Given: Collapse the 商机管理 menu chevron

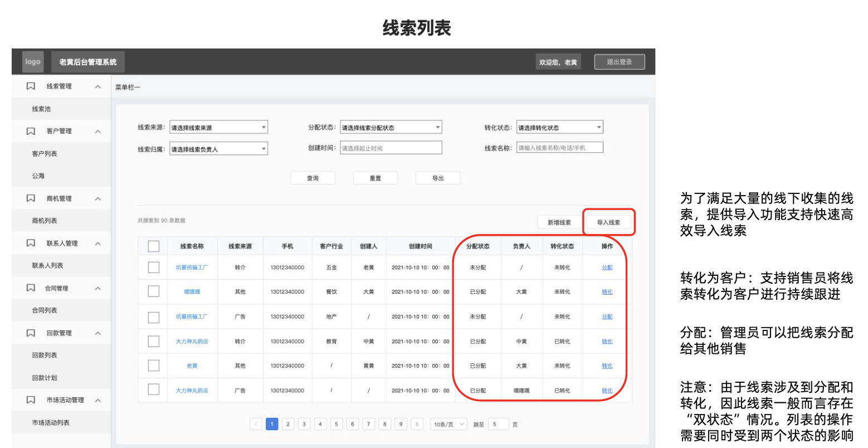Looking at the screenshot, I should 98,198.
